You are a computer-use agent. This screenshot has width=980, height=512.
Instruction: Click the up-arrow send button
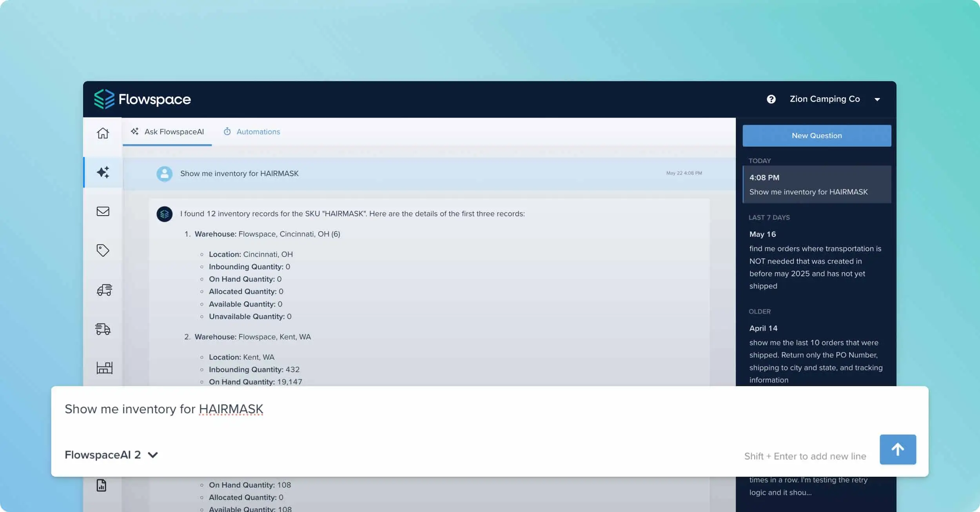click(898, 449)
